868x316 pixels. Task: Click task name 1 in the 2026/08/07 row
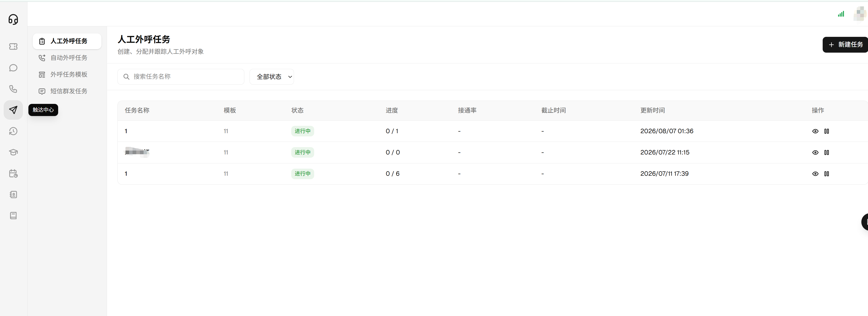[126, 131]
